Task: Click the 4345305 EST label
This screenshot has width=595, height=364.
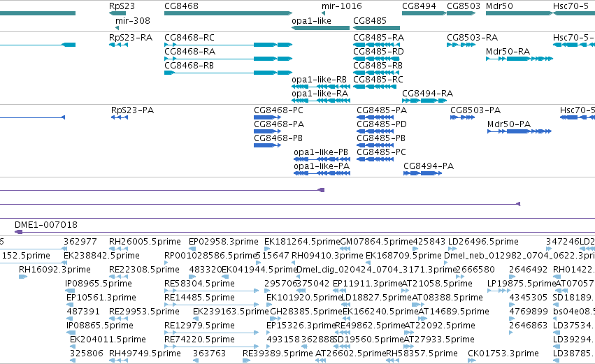Action: [528, 298]
